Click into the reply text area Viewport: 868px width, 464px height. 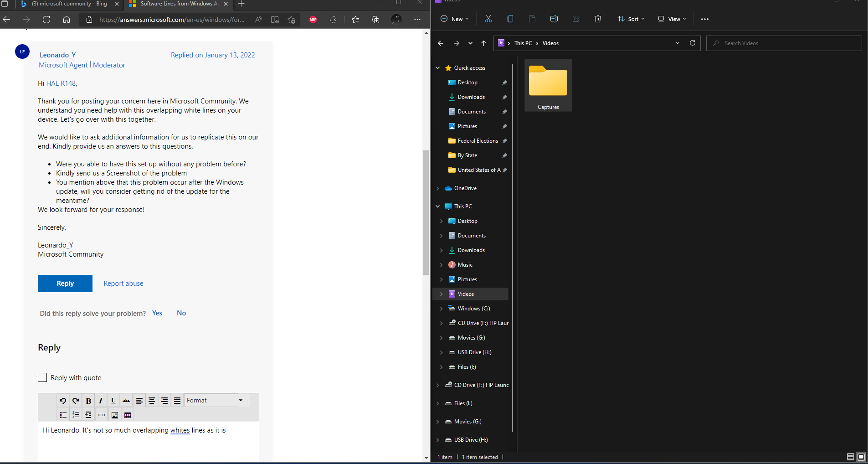[149, 442]
